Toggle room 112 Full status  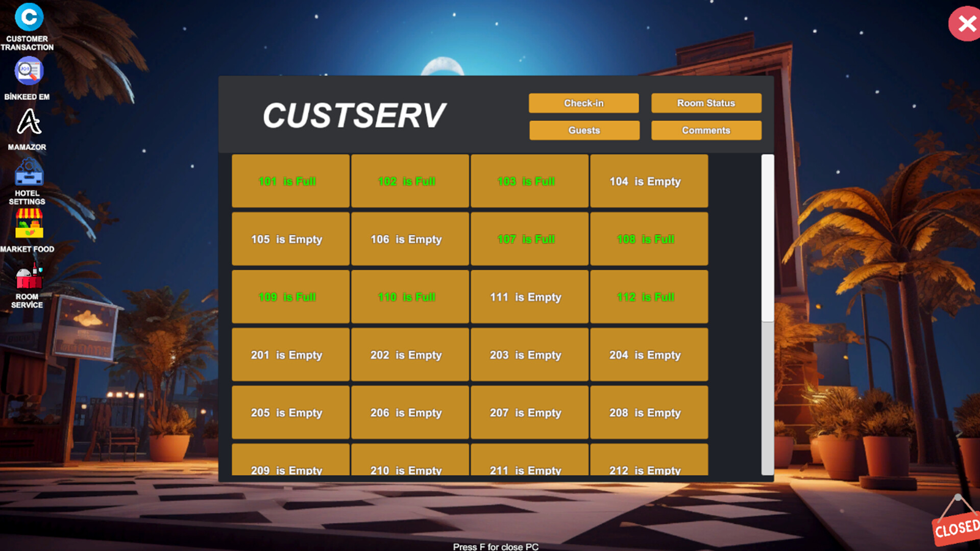pos(646,297)
